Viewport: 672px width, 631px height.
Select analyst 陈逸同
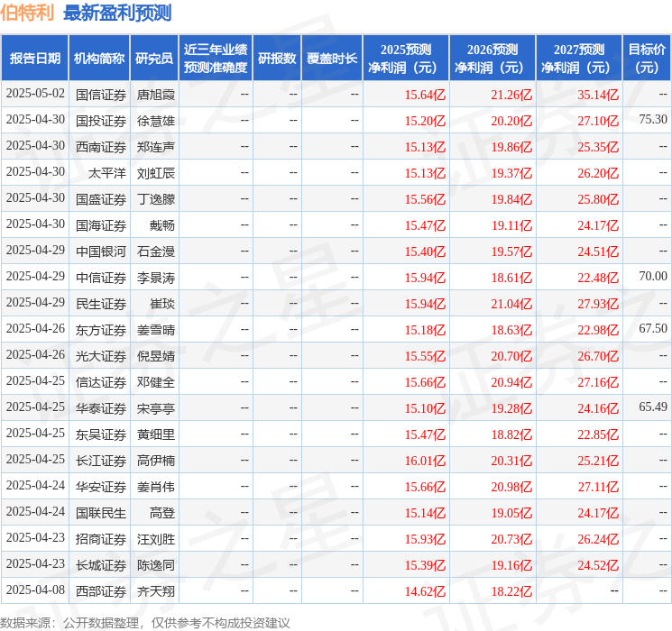(x=156, y=565)
